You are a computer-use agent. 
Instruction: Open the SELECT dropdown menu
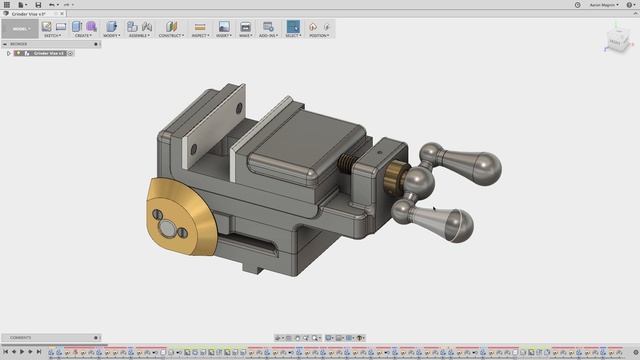[x=293, y=36]
